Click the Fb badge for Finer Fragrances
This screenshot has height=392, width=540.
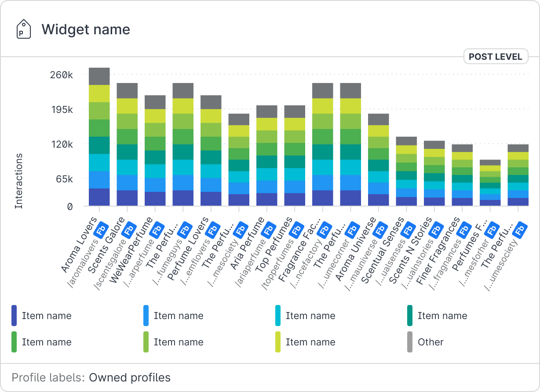pyautogui.click(x=465, y=229)
